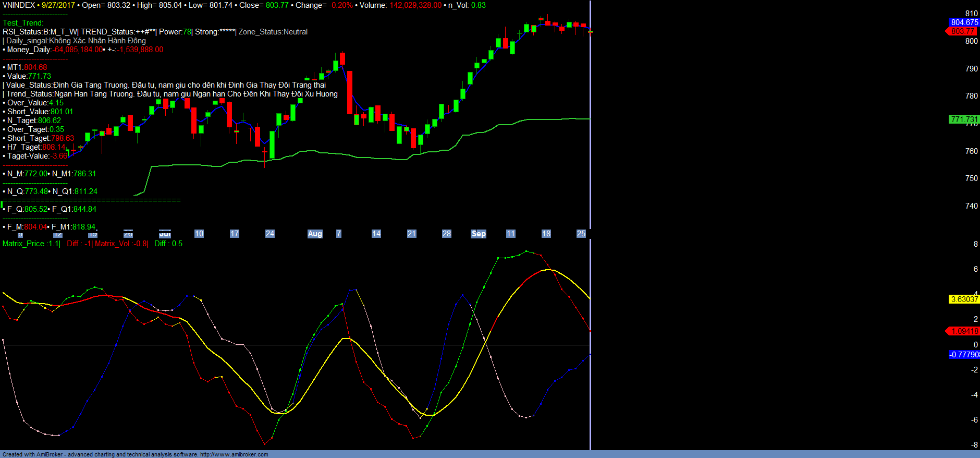Jump to date marker 21 on axis

coord(411,234)
